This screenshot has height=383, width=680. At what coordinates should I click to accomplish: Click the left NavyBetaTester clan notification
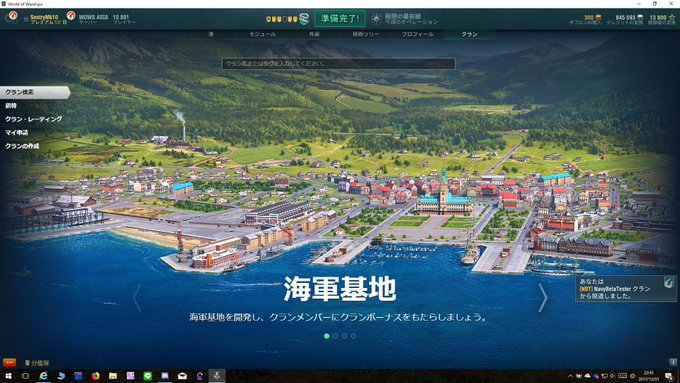click(626, 288)
